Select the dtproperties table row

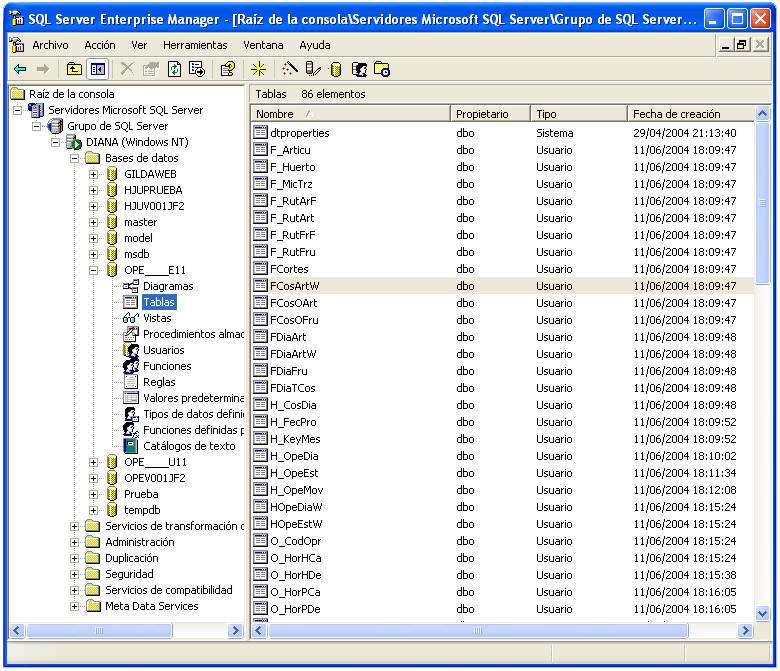pyautogui.click(x=502, y=133)
